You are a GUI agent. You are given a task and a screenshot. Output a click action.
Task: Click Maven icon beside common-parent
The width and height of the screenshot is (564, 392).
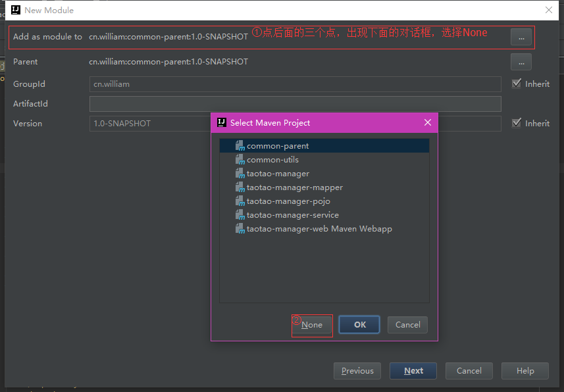240,146
